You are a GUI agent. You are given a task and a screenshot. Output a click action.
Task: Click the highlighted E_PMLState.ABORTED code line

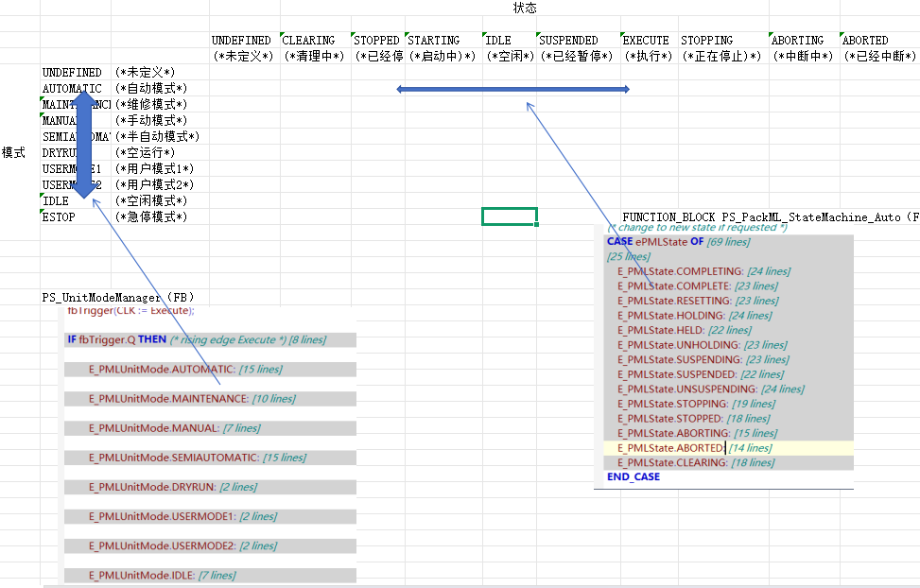click(x=729, y=448)
